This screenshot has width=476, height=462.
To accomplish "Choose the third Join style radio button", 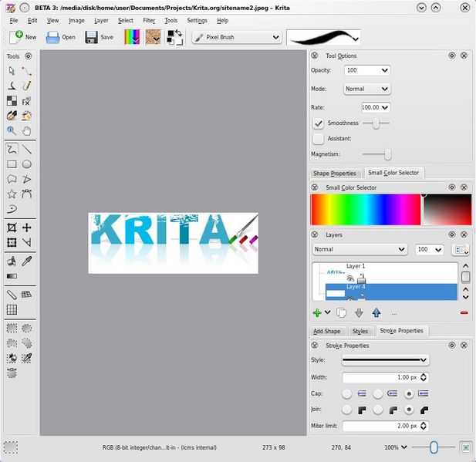I will 409,410.
